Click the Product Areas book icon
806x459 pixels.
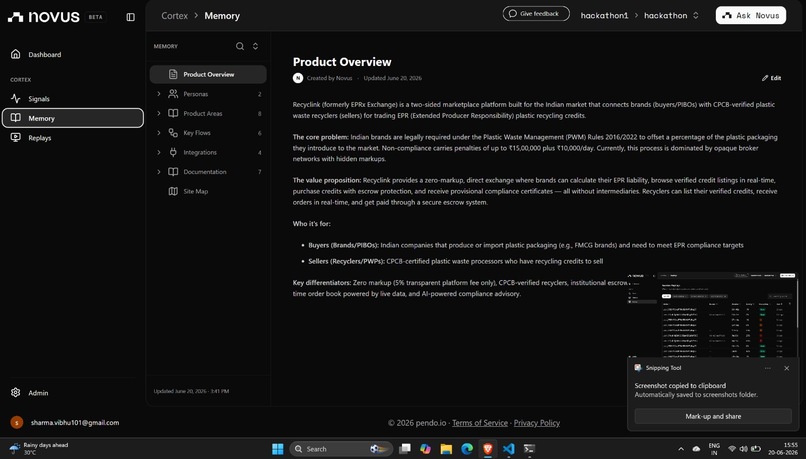pyautogui.click(x=173, y=114)
